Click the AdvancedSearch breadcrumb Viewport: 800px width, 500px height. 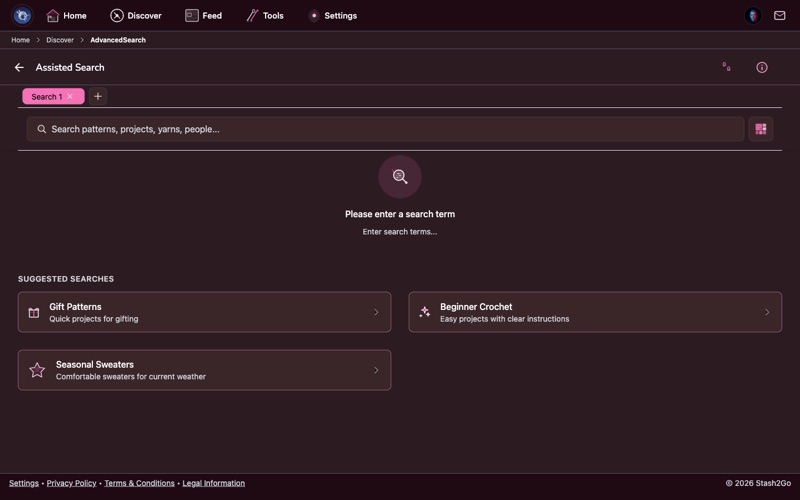(118, 40)
